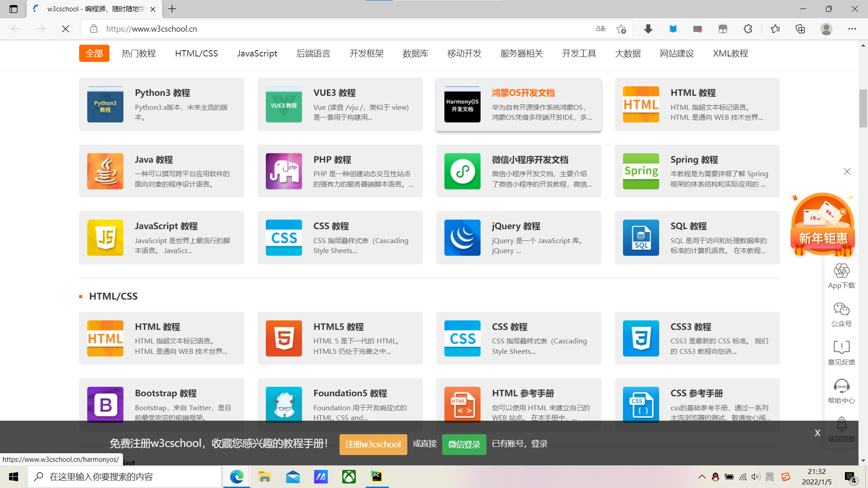Open browser extensions puzzle icon

(x=748, y=29)
